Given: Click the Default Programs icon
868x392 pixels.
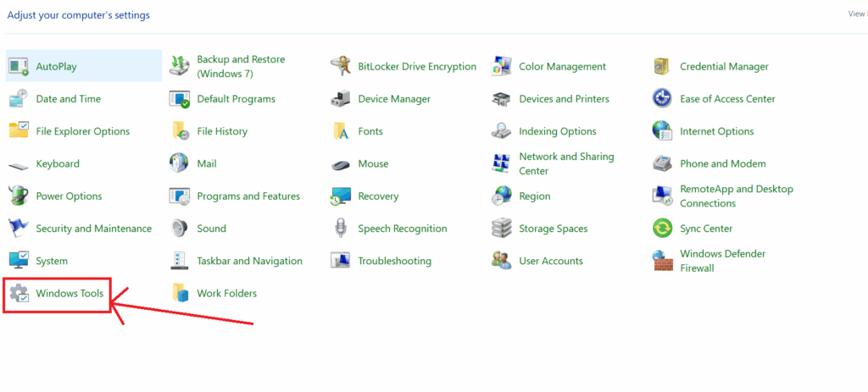Looking at the screenshot, I should coord(180,99).
